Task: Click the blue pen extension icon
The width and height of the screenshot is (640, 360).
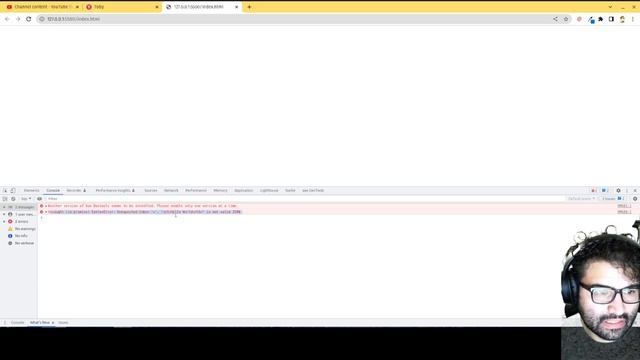Action: (591, 19)
